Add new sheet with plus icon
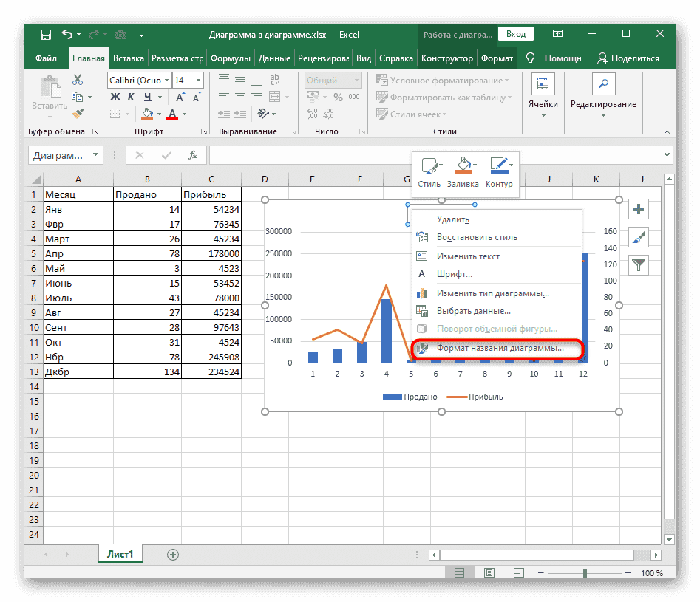This screenshot has height=602, width=700. coord(173,554)
